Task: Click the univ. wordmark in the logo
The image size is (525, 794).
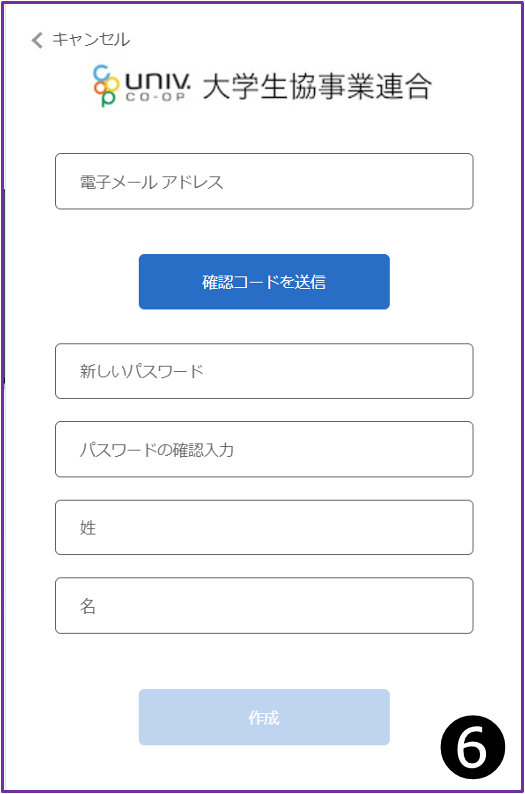Action: coord(157,82)
